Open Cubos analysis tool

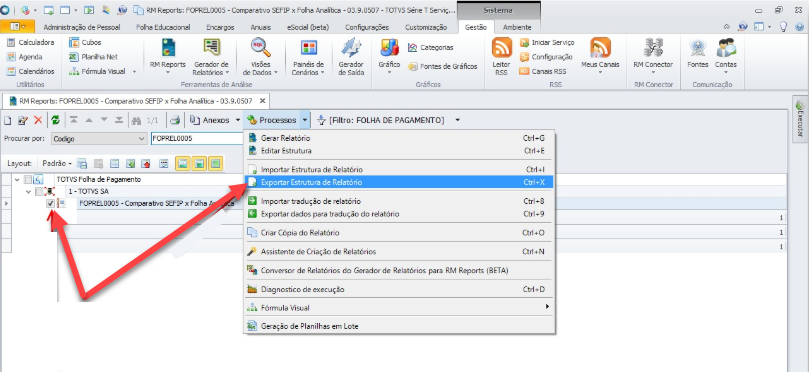coord(85,43)
